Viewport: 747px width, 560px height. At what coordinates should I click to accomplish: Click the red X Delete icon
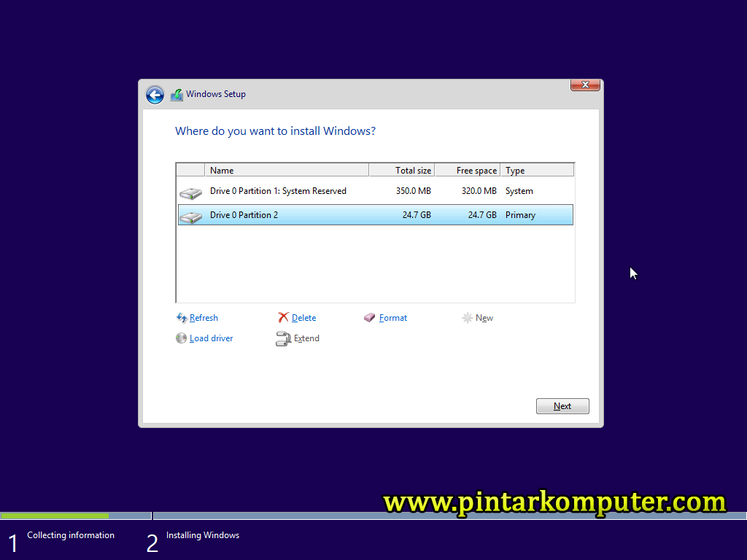[x=284, y=317]
